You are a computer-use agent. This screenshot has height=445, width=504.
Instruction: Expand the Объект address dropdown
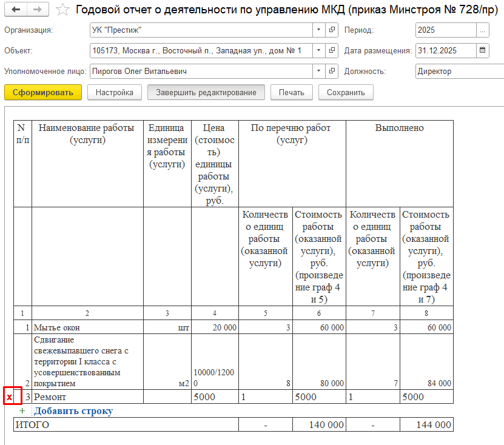coord(320,50)
